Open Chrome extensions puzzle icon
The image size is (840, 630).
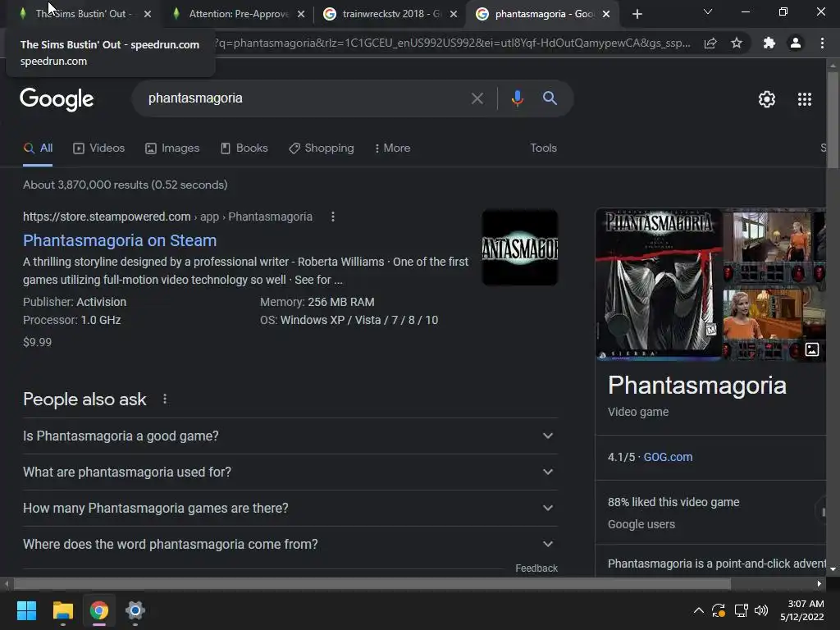coord(769,43)
